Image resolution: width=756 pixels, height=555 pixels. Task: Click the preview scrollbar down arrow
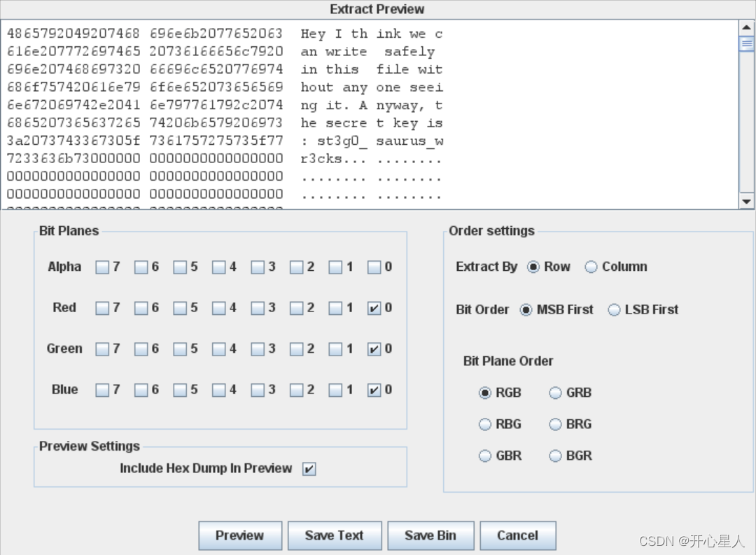[746, 202]
